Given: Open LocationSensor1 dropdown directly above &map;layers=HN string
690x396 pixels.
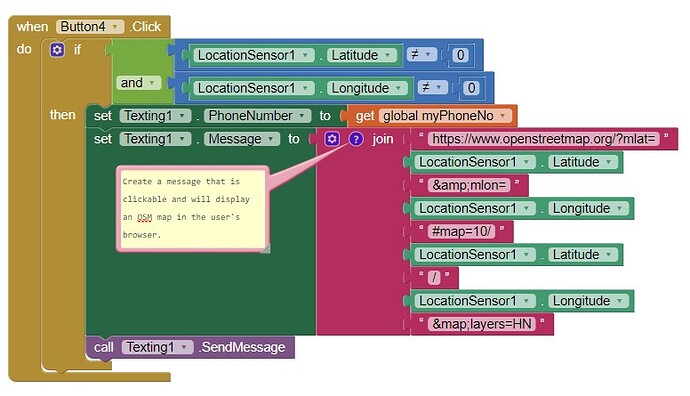Looking at the screenshot, I should coord(475,301).
